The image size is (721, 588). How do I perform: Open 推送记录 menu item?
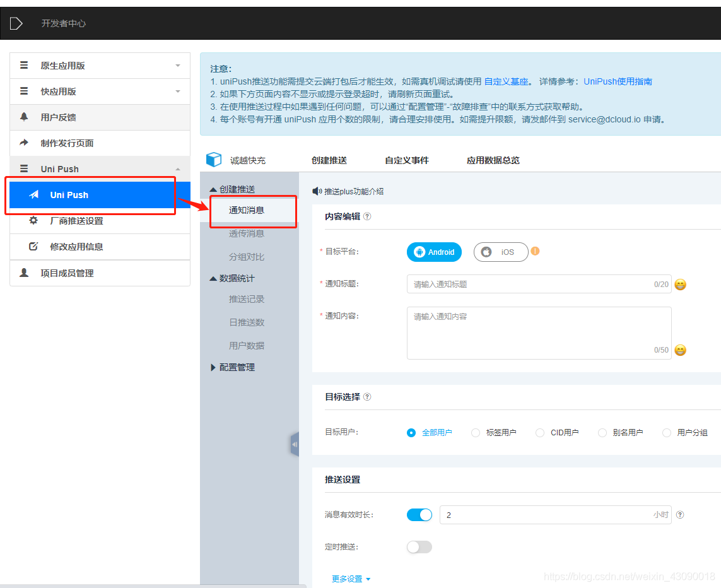coord(247,299)
